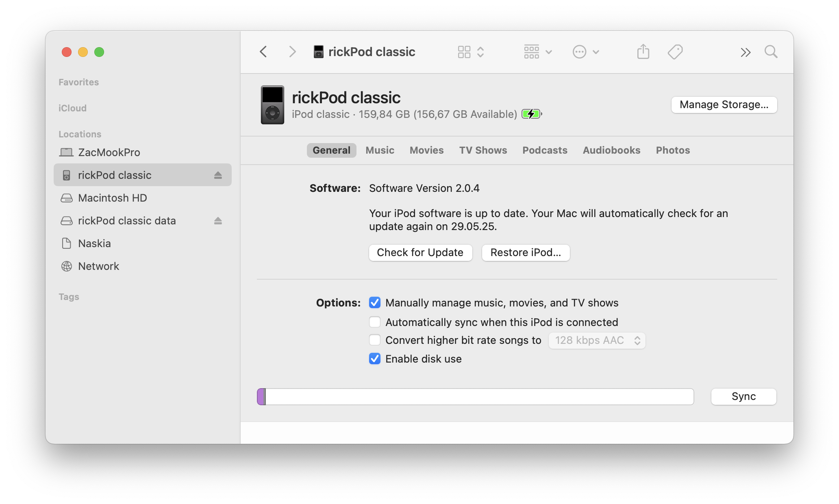Viewport: 839px width, 504px height.
Task: Open Manage Storage dialog
Action: tap(724, 105)
